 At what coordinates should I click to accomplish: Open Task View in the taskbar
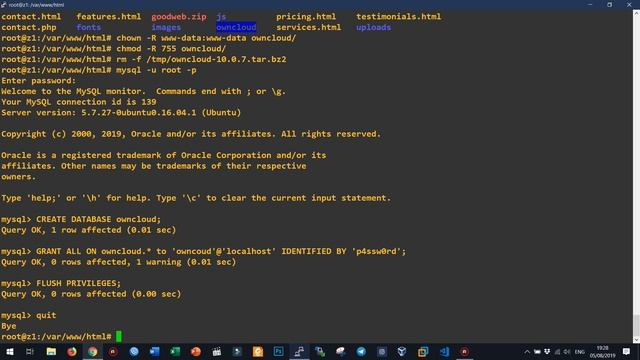coord(30,351)
